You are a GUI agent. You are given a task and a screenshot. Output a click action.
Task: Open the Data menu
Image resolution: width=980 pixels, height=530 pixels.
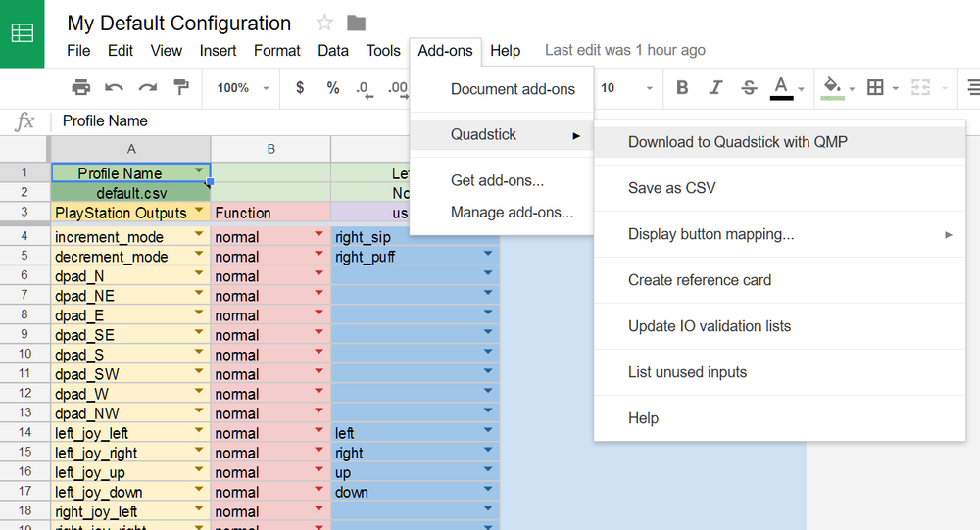[333, 51]
